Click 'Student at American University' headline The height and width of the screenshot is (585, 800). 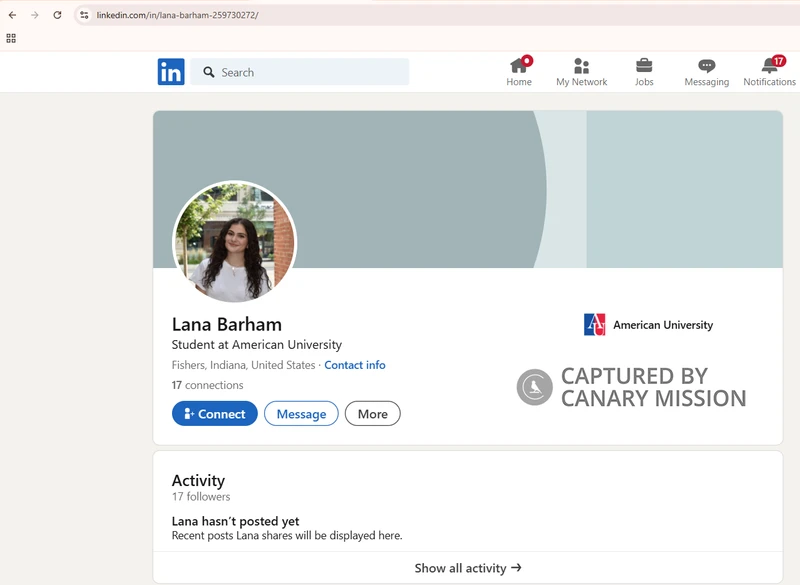257,345
